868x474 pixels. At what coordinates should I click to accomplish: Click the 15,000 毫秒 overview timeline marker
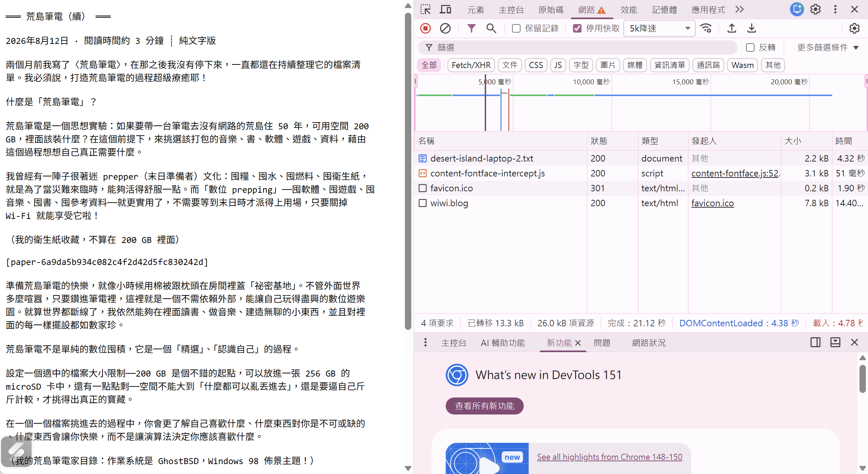pyautogui.click(x=690, y=82)
